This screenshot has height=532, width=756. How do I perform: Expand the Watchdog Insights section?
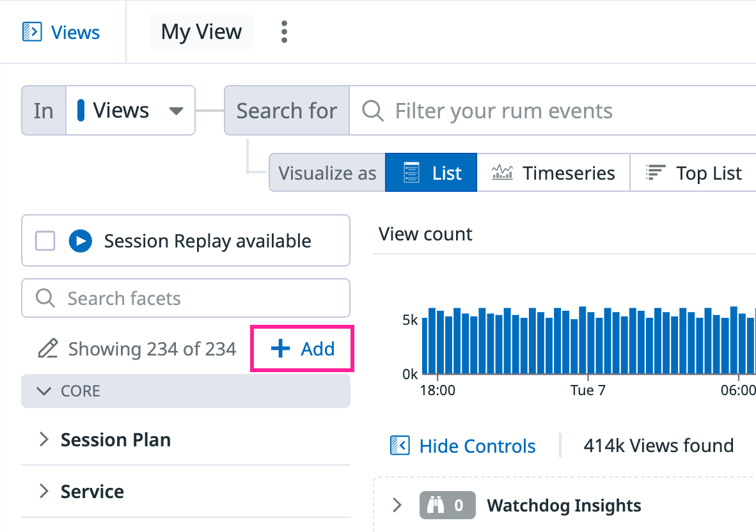click(397, 505)
